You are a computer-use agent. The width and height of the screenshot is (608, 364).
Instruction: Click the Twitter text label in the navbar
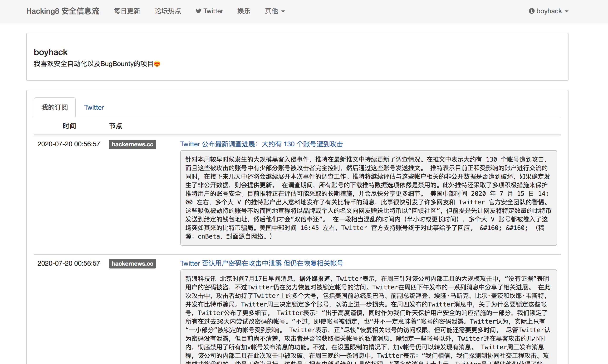pyautogui.click(x=213, y=11)
